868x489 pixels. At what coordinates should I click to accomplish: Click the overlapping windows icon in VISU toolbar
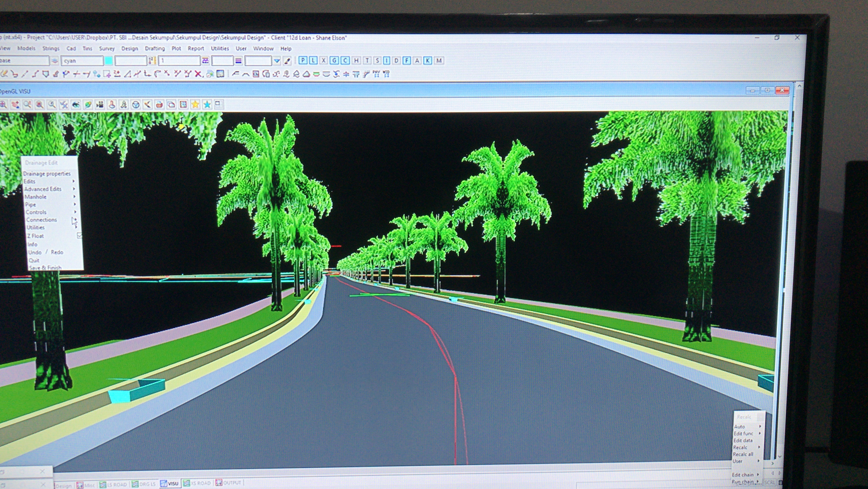[171, 105]
